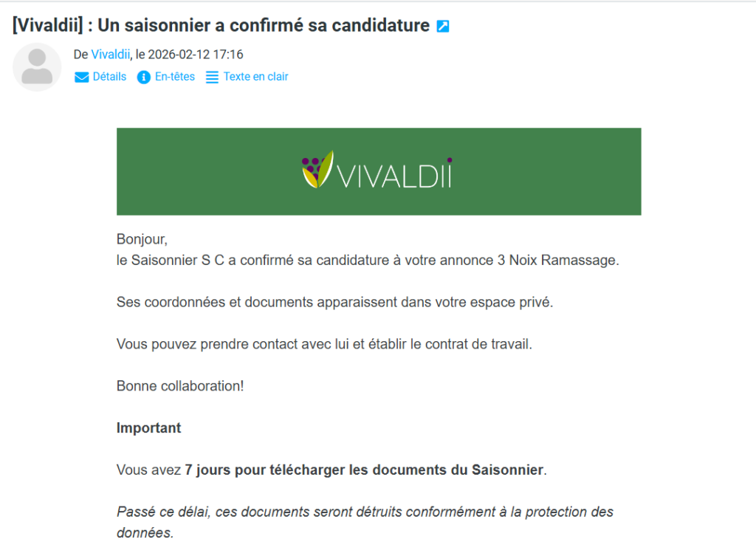Click the email subject title
Viewport: 756px width, 553px height.
pos(221,26)
